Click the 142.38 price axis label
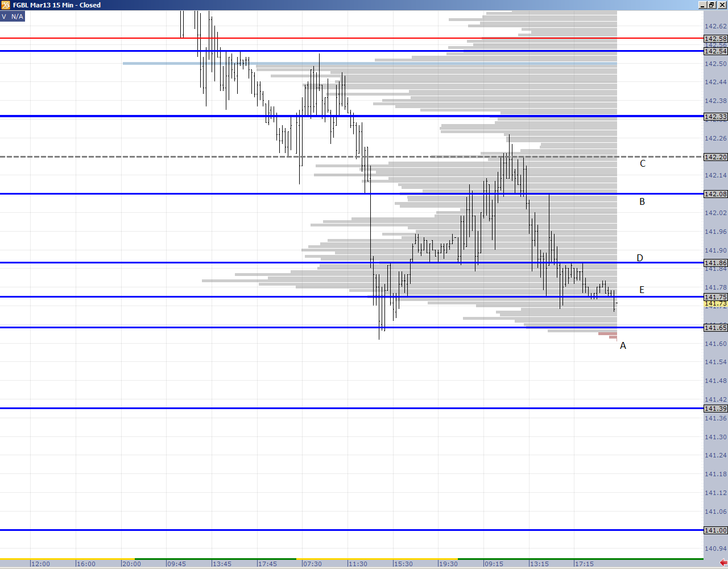This screenshot has height=569, width=728. pos(715,101)
